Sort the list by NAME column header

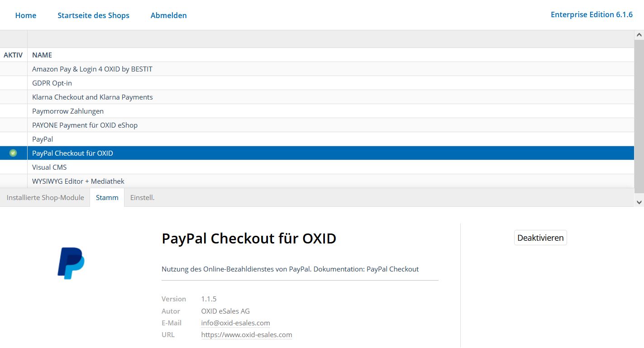coord(42,55)
